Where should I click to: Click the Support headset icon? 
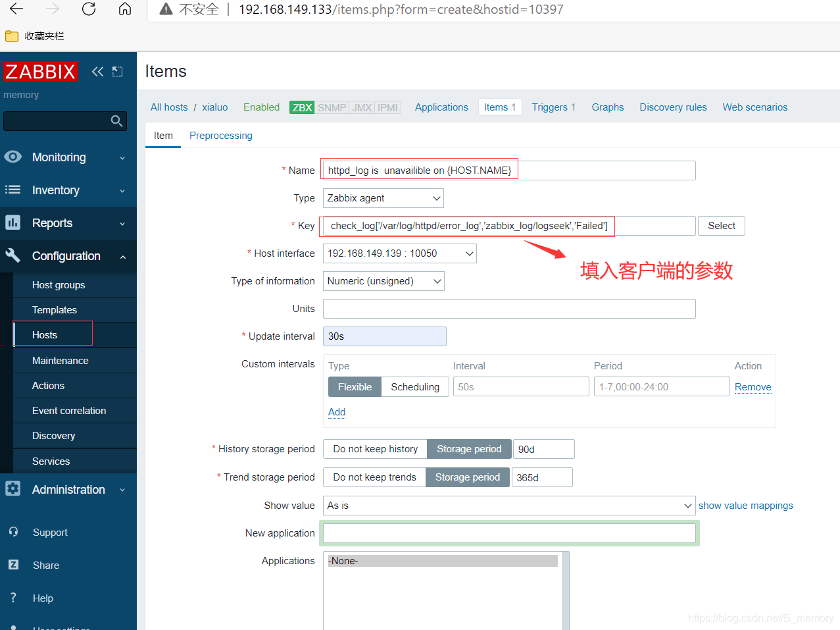click(x=13, y=532)
